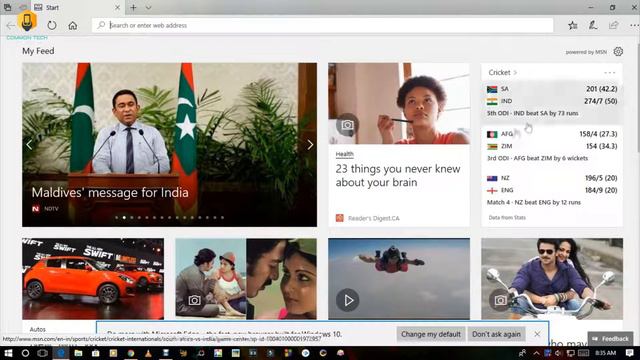Screen dimensions: 640x360
Task: Open the clock showing 8:35 AM
Action: [605, 353]
